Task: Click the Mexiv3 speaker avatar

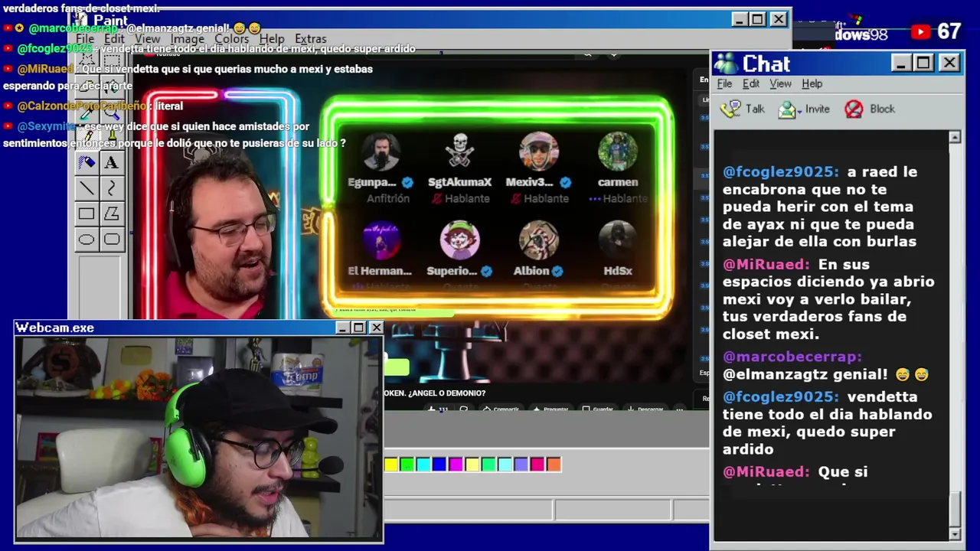Action: pos(539,152)
